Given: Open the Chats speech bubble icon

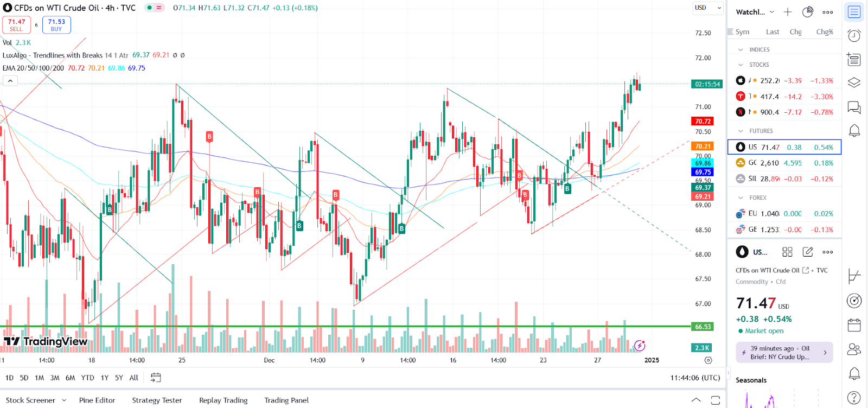Looking at the screenshot, I should 854,107.
